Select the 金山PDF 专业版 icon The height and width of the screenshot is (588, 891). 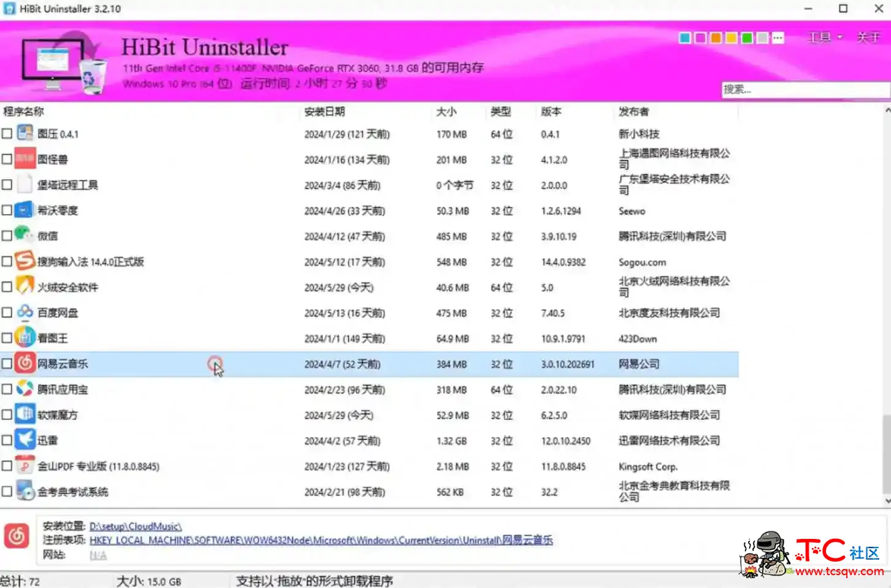tap(25, 465)
